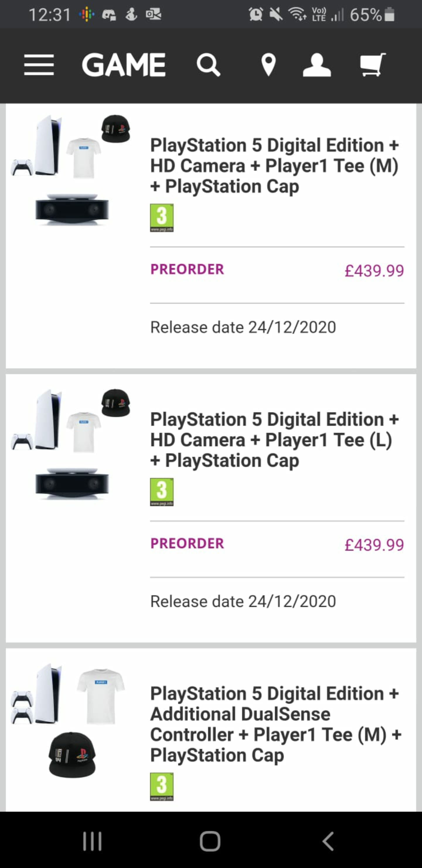Open the search magnifier icon

(208, 65)
